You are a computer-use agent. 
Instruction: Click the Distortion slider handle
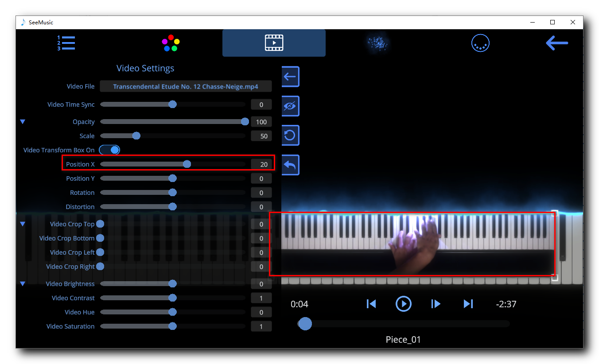[x=173, y=207]
